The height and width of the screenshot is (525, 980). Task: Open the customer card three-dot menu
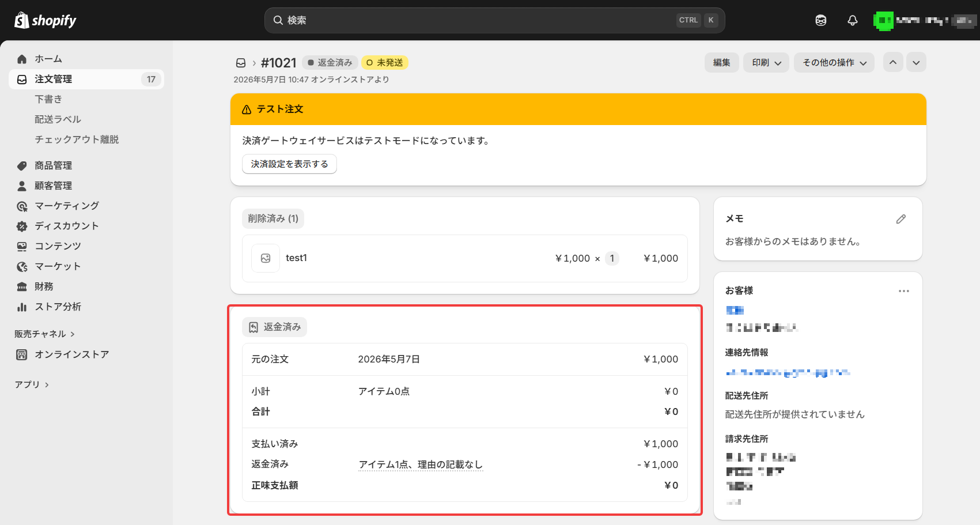[x=904, y=291]
